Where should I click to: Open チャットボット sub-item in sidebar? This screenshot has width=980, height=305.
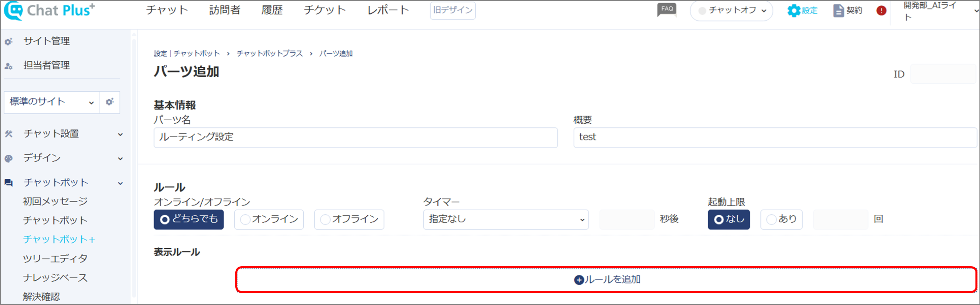tap(55, 220)
